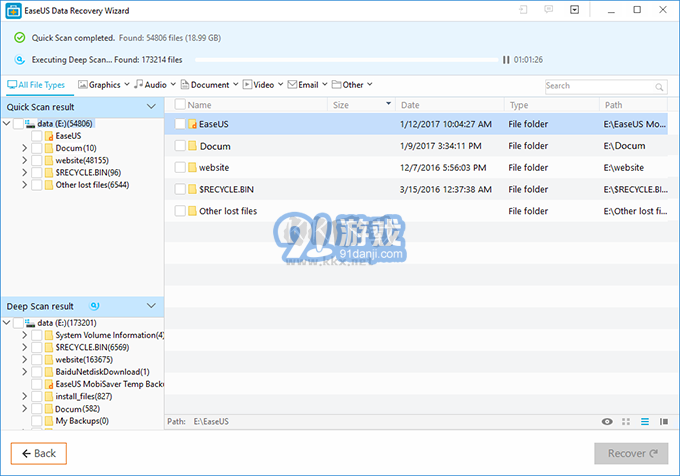The image size is (680, 476).
Task: Expand Other lost files(6544) tree node
Action: coord(24,185)
